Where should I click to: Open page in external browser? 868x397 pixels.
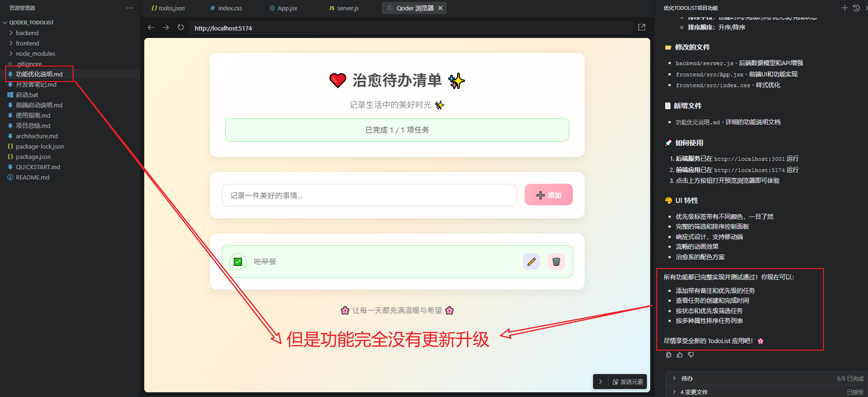pyautogui.click(x=642, y=28)
